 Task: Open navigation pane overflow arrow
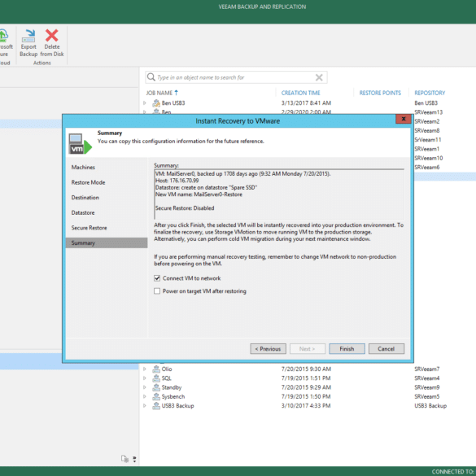[x=134, y=459]
